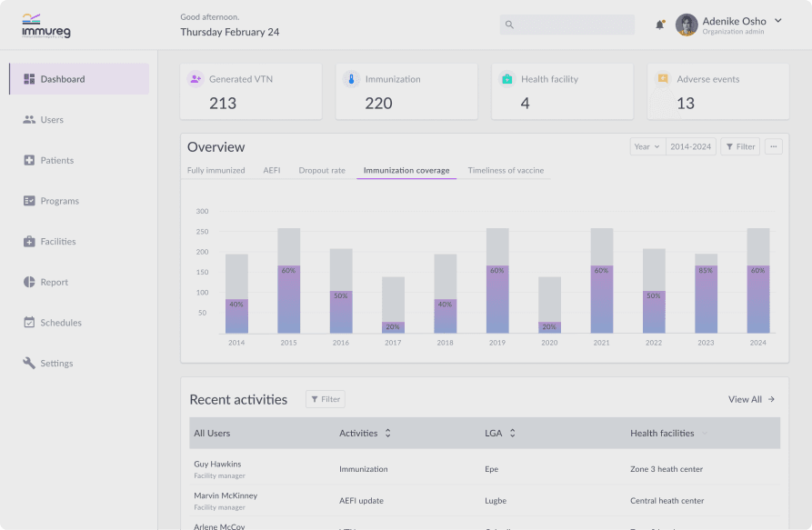Expand the Adenike Osho account dropdown
The image size is (812, 530).
777,21
